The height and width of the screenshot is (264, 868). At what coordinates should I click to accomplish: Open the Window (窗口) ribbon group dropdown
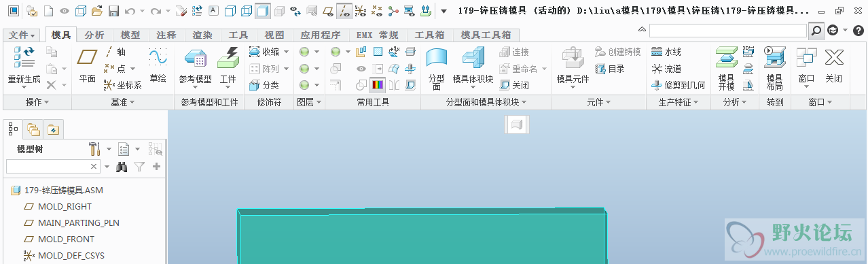click(x=820, y=102)
